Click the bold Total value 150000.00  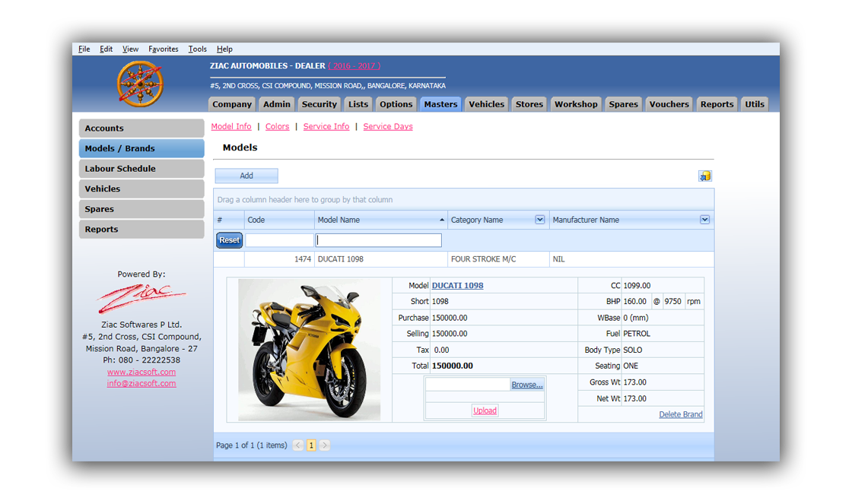pyautogui.click(x=452, y=366)
